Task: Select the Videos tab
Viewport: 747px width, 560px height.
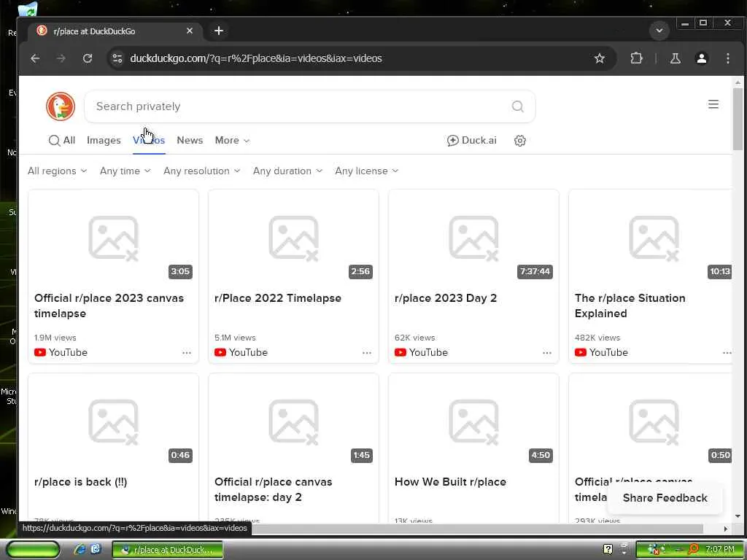Action: point(149,141)
